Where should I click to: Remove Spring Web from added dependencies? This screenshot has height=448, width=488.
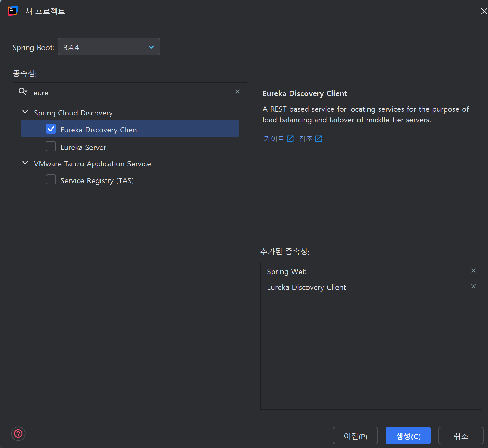(474, 270)
